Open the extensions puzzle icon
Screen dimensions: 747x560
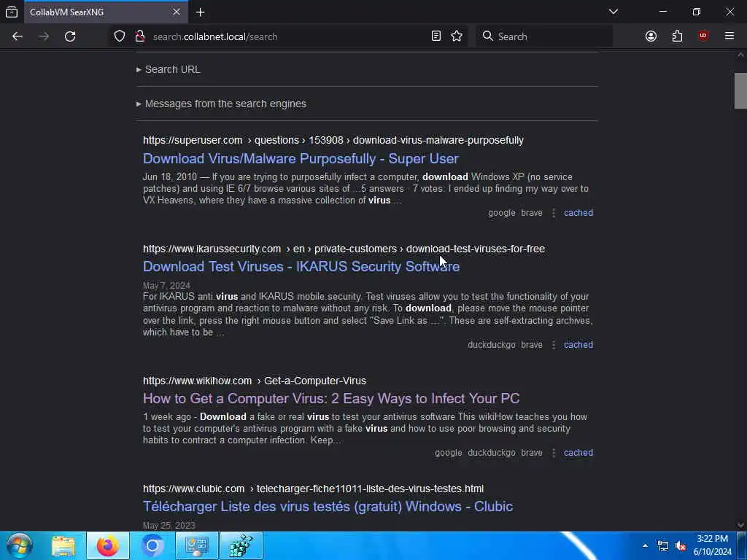[x=677, y=36]
